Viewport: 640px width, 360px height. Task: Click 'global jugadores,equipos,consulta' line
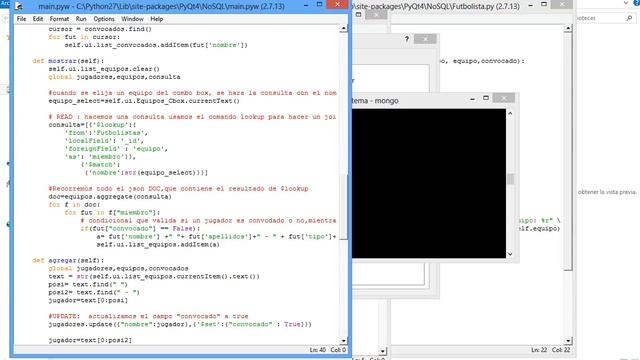click(114, 77)
